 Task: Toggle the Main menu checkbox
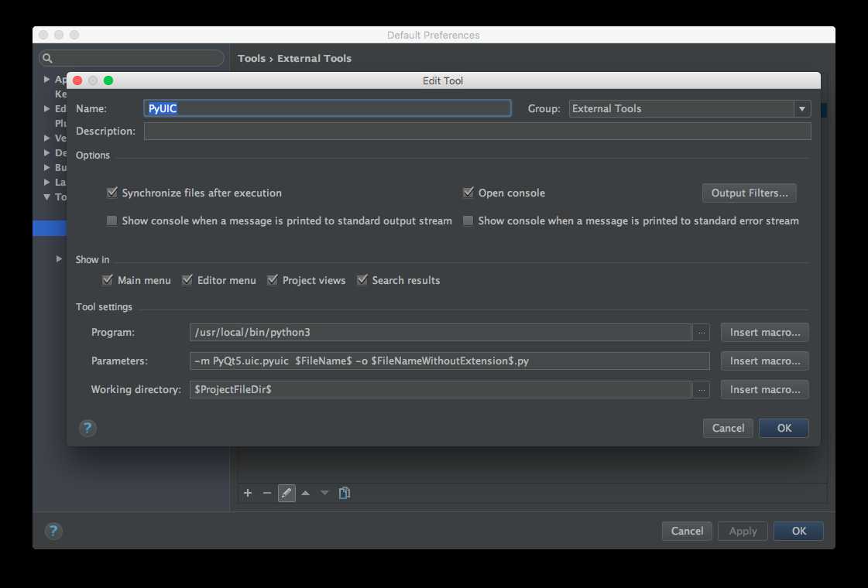108,280
